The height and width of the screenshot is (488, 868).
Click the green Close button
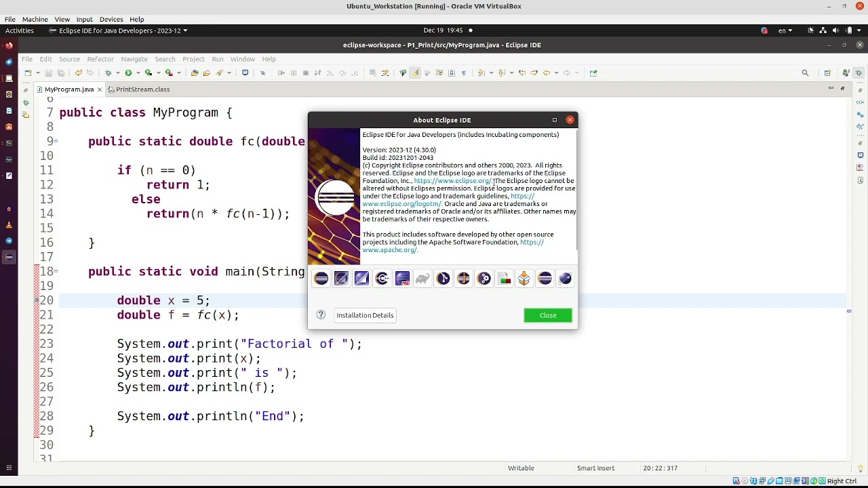(548, 315)
